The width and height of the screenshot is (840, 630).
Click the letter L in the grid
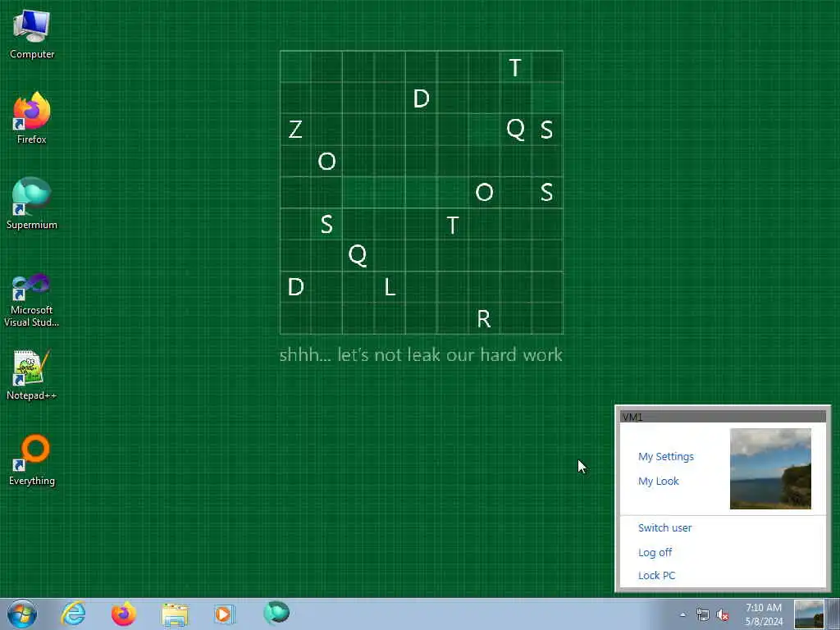[390, 287]
